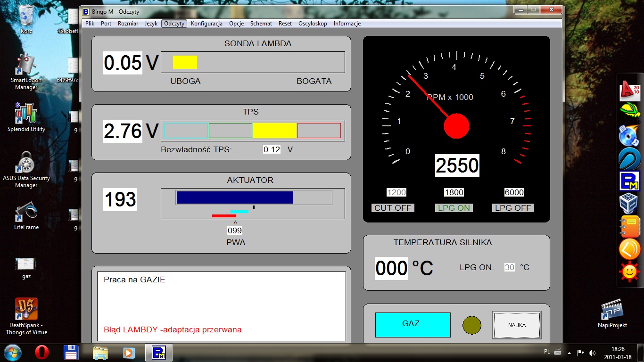
Task: Click the volume speaker icon in tray
Action: (592, 353)
